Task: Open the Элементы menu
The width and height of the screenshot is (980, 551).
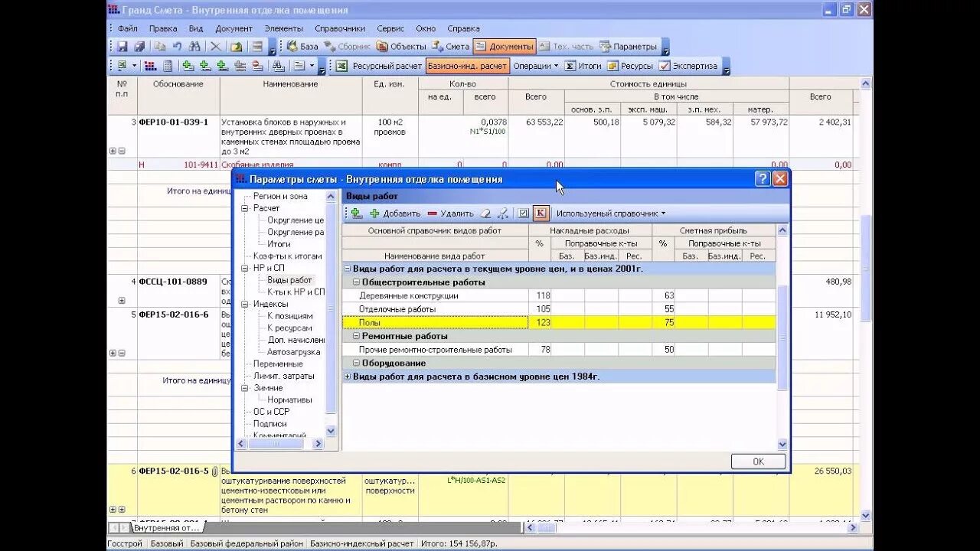Action: 283,28
